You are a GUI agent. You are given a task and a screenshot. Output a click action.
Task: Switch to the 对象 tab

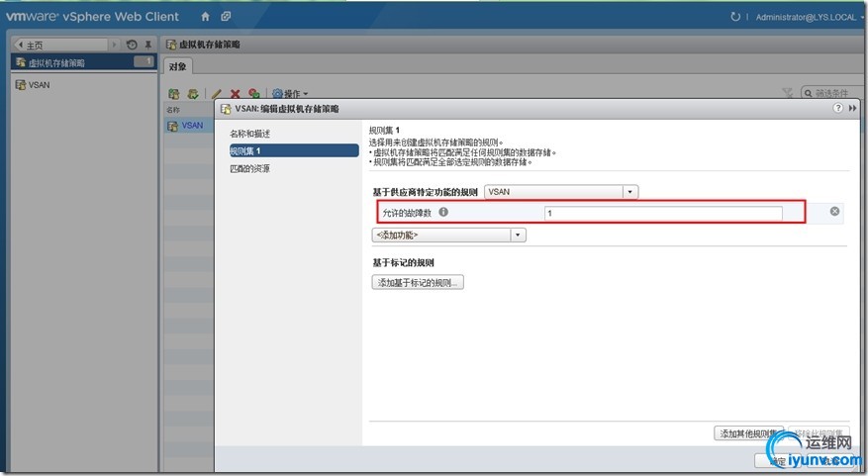point(178,66)
